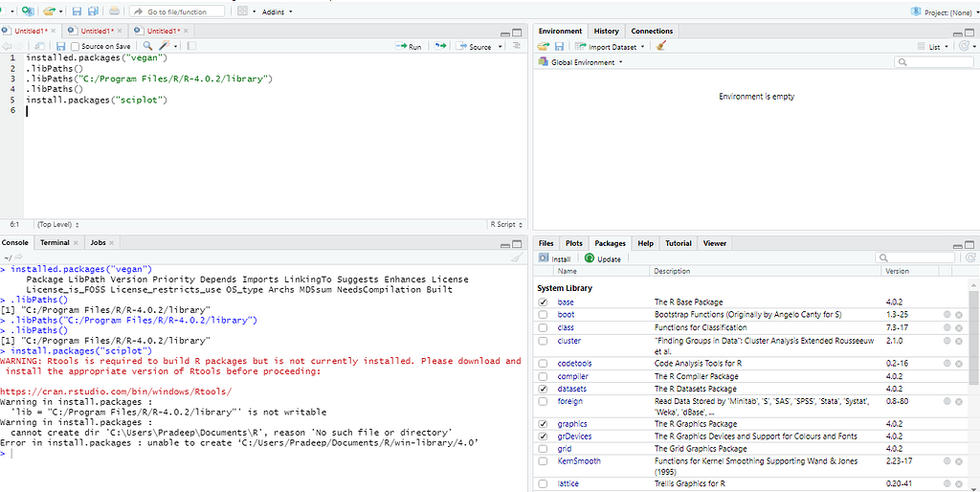Screen dimensions: 980x492
Task: Switch to the Plots tab
Action: 574,243
